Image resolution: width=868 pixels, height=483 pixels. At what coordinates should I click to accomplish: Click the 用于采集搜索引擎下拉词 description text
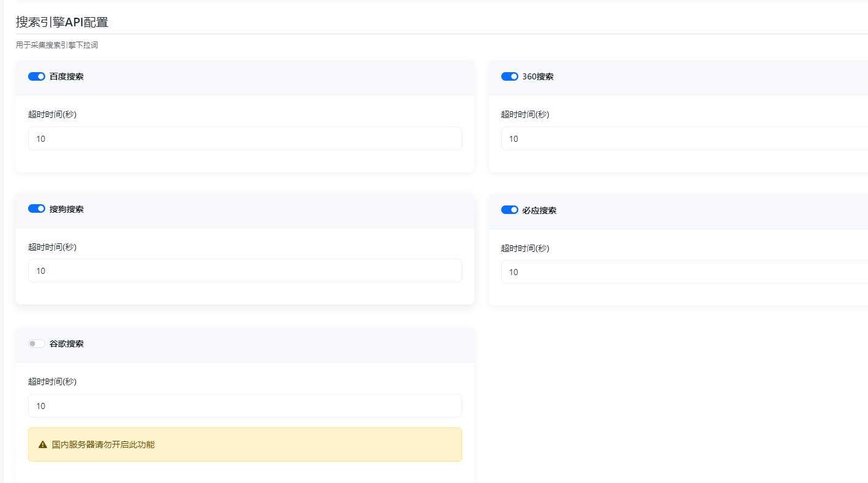[x=57, y=45]
